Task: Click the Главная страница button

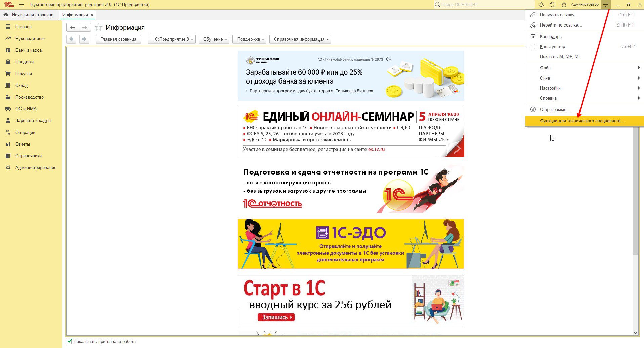Action: pyautogui.click(x=118, y=39)
